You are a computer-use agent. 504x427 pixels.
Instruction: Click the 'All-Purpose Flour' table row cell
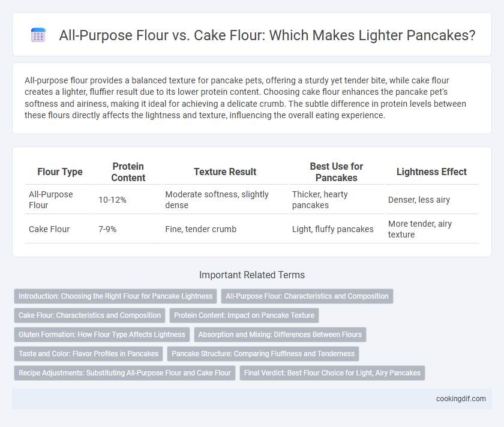(x=60, y=200)
